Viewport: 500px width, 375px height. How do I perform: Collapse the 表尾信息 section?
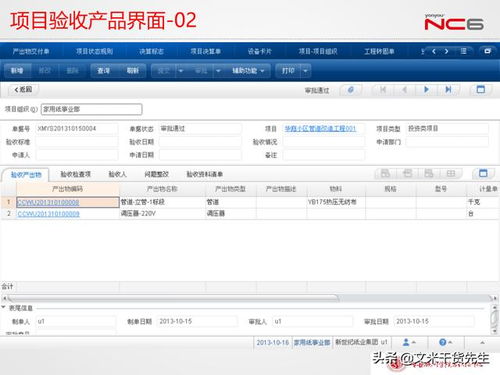pyautogui.click(x=4, y=308)
